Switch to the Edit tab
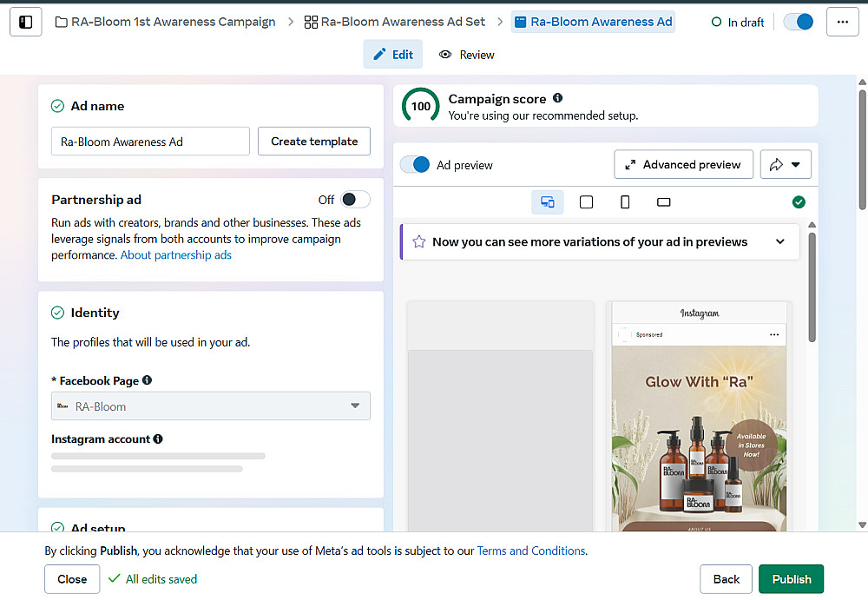The width and height of the screenshot is (868, 600). point(393,55)
